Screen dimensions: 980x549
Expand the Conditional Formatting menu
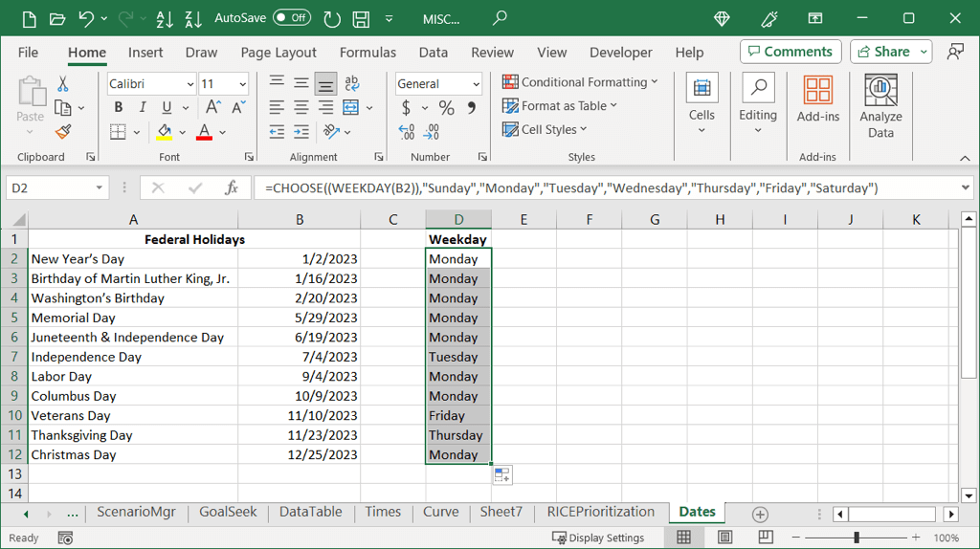[580, 82]
